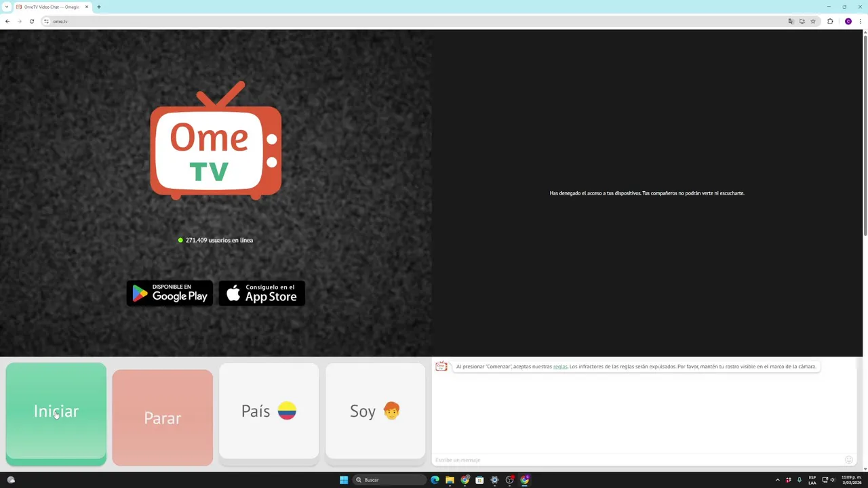Close the OmeTV Video Chat tab
The width and height of the screenshot is (868, 488).
(87, 7)
